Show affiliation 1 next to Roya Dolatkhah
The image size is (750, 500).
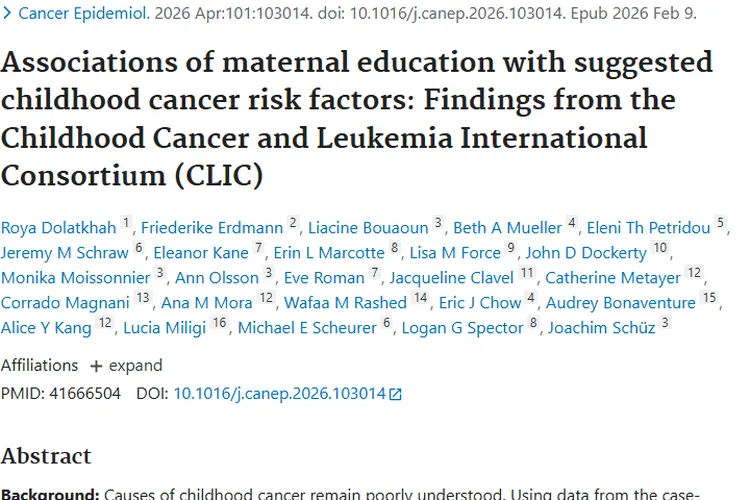point(126,223)
